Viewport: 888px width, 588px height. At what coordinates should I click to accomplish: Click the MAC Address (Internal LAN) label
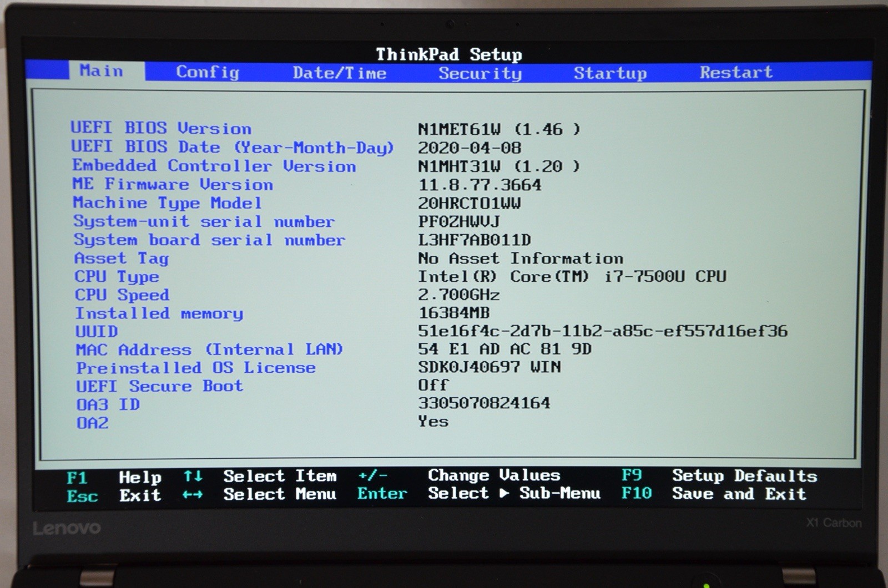tap(210, 349)
